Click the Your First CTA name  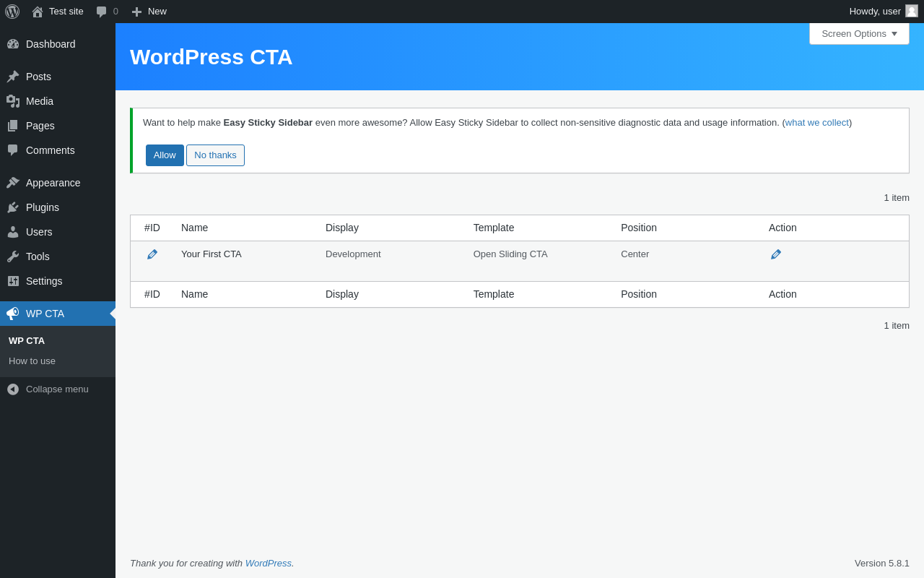(212, 254)
